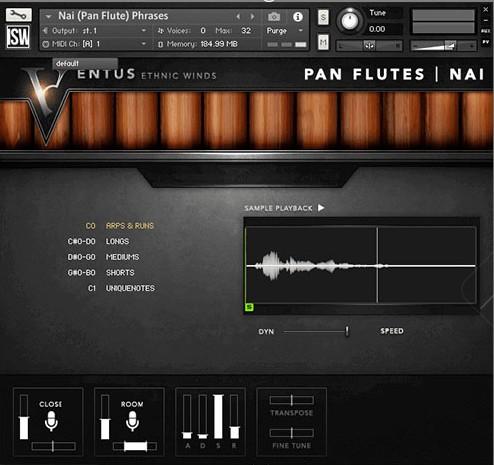Adjust the Room mic width slider
The width and height of the screenshot is (494, 465).
click(135, 446)
